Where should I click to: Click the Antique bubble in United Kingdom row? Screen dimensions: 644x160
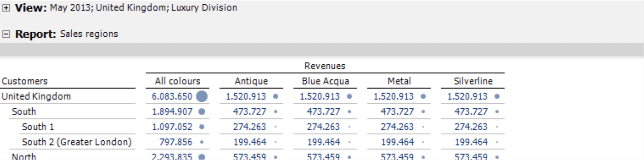pos(276,97)
